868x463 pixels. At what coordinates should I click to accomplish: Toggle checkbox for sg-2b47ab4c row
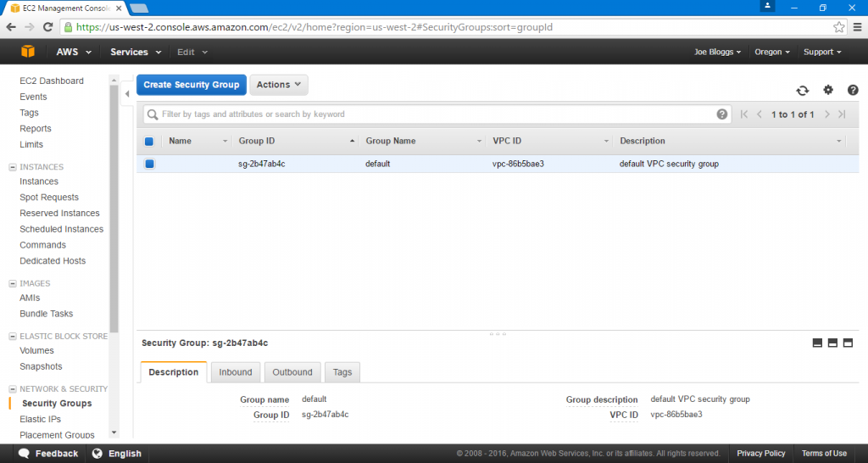point(149,164)
